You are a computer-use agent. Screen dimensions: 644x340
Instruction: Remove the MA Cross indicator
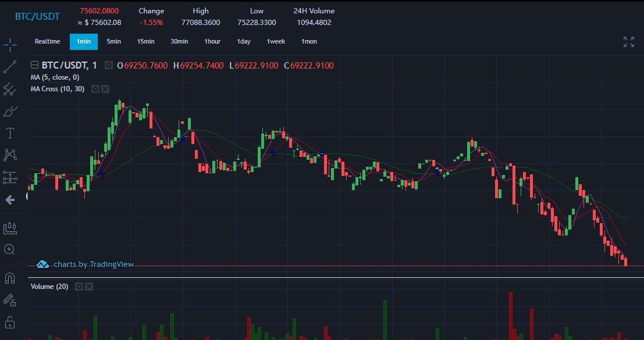coord(105,89)
